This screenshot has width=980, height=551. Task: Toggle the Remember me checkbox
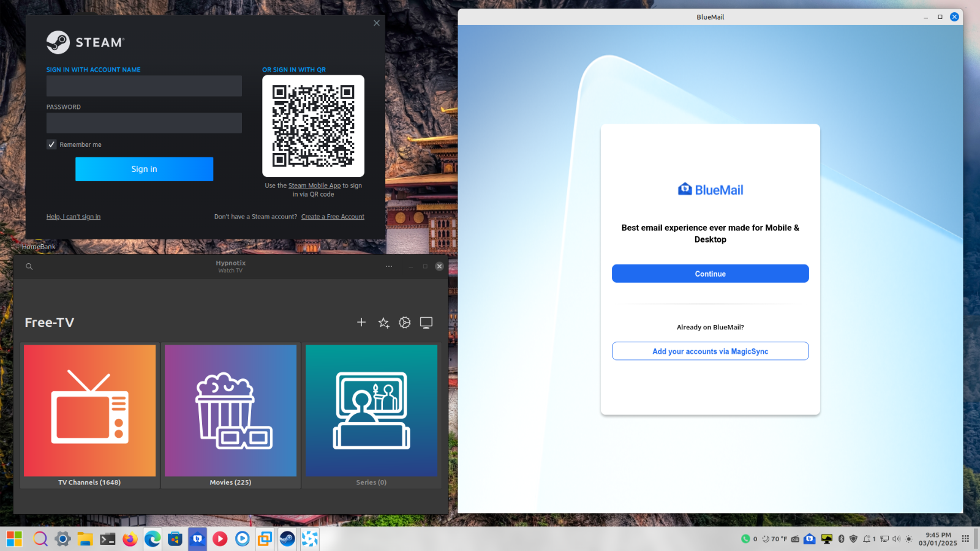[51, 144]
